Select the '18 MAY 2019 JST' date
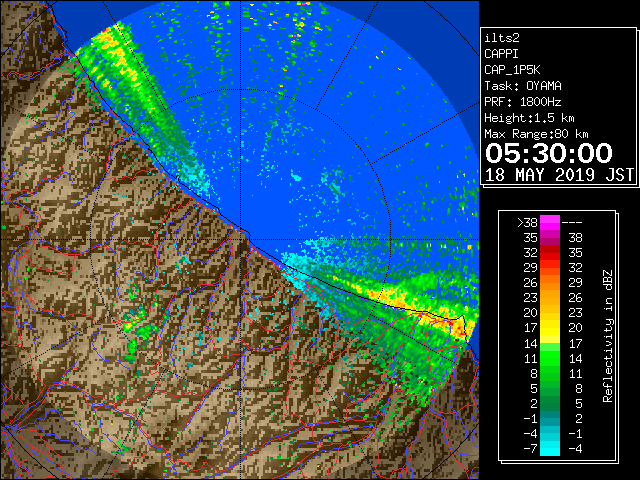Viewport: 640px width, 480px height. point(559,175)
